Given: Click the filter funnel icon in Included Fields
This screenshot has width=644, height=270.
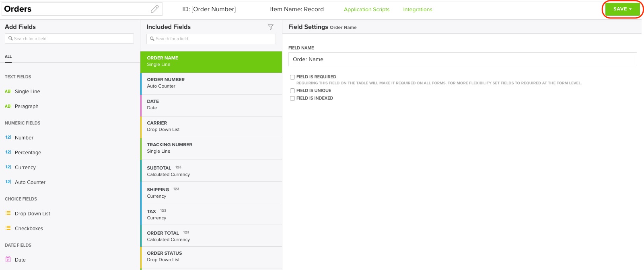Looking at the screenshot, I should pyautogui.click(x=271, y=27).
